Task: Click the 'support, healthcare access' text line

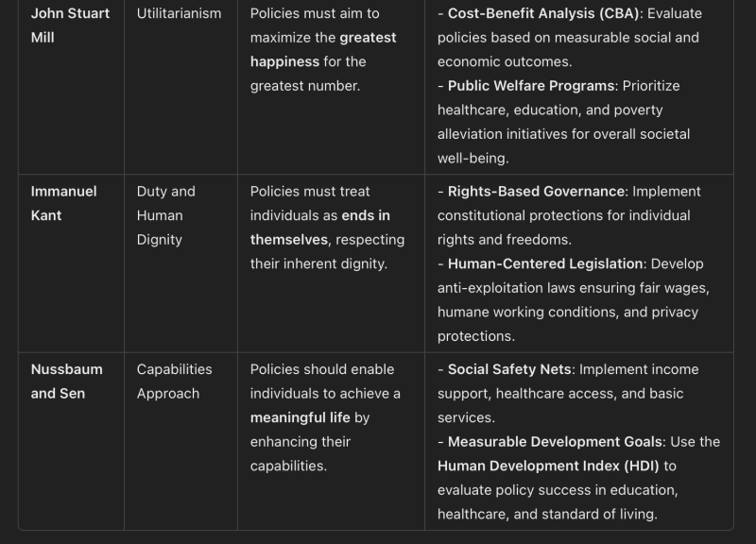Action: [x=559, y=394]
